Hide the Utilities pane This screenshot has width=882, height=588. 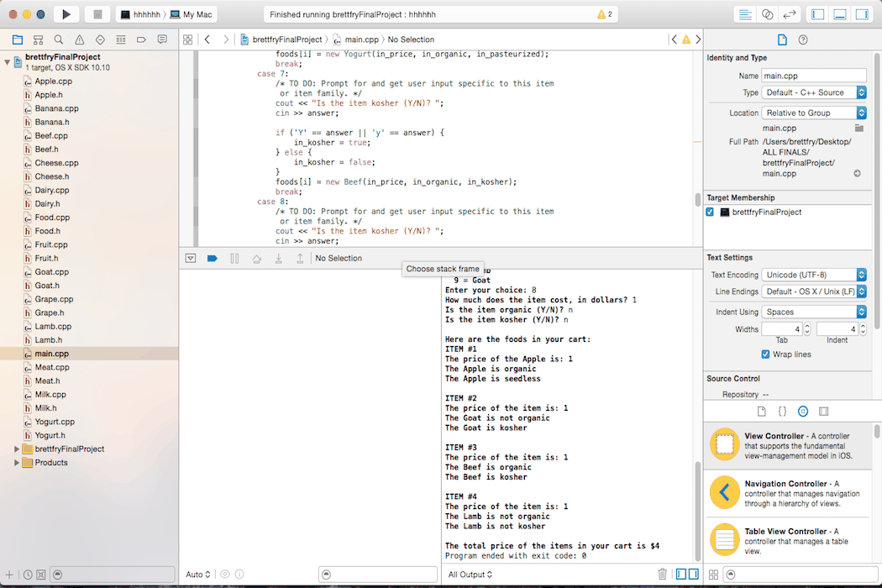click(x=862, y=14)
